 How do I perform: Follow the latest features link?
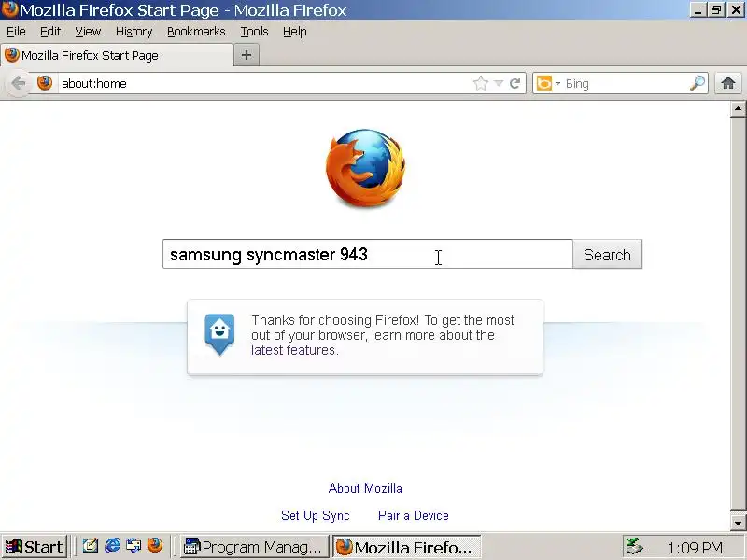[x=293, y=350]
